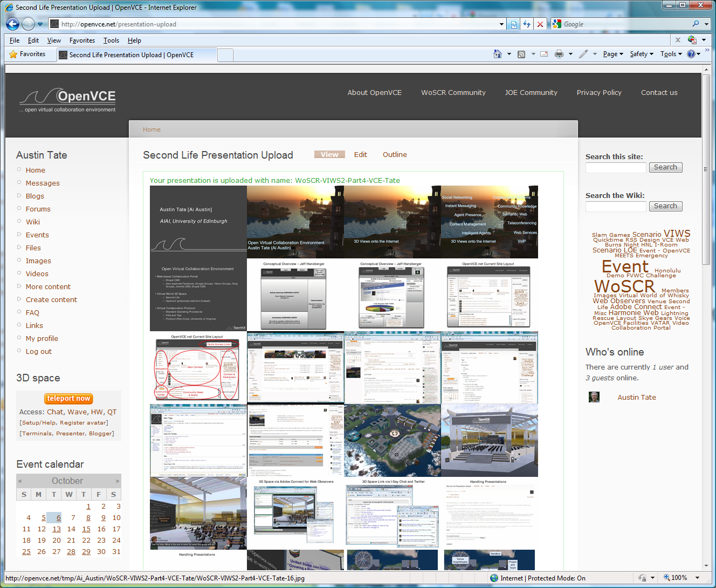Go to next month in Event calendar

[x=117, y=481]
